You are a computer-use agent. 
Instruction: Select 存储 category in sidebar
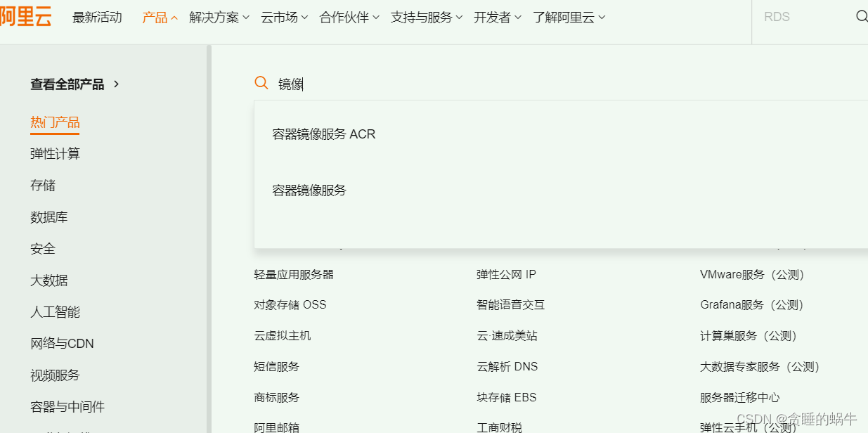tap(43, 185)
